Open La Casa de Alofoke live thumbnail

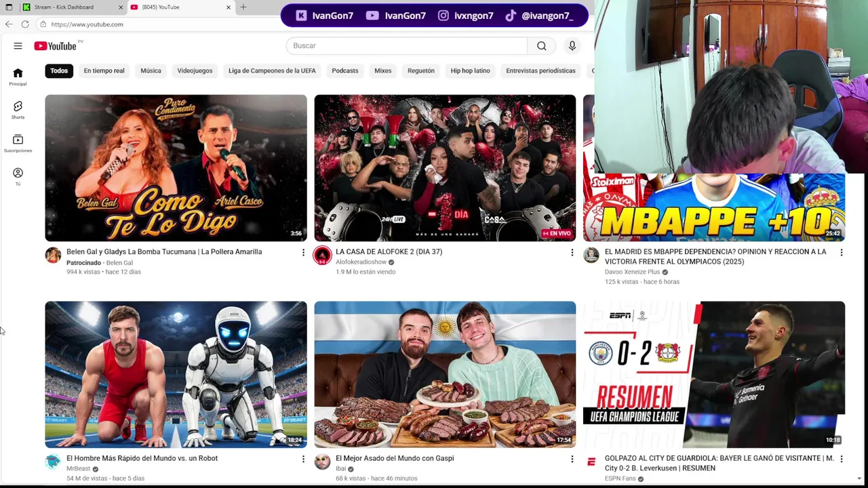pyautogui.click(x=445, y=168)
